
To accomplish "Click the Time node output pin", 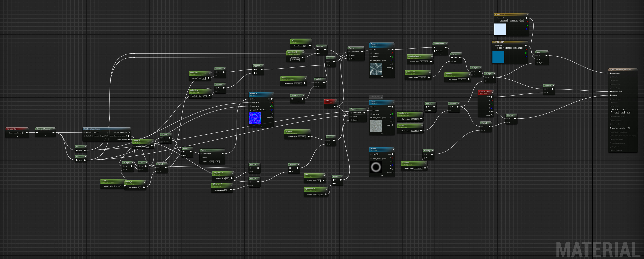I will 335,106.
